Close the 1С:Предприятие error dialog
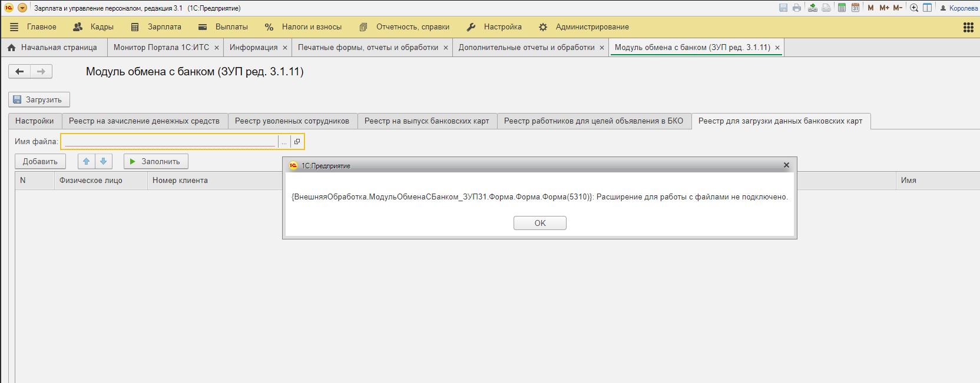Viewport: 980px width, 383px height. (x=786, y=165)
